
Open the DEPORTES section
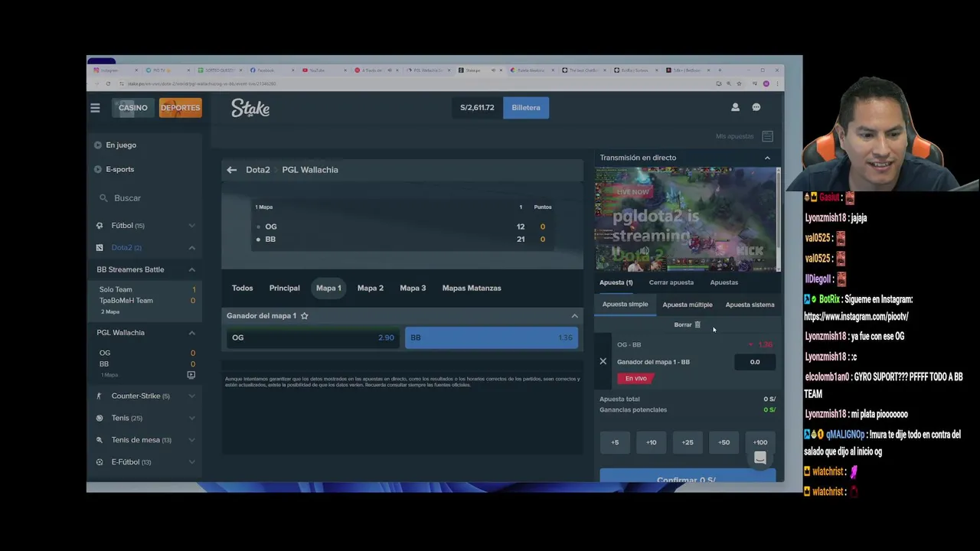(181, 108)
